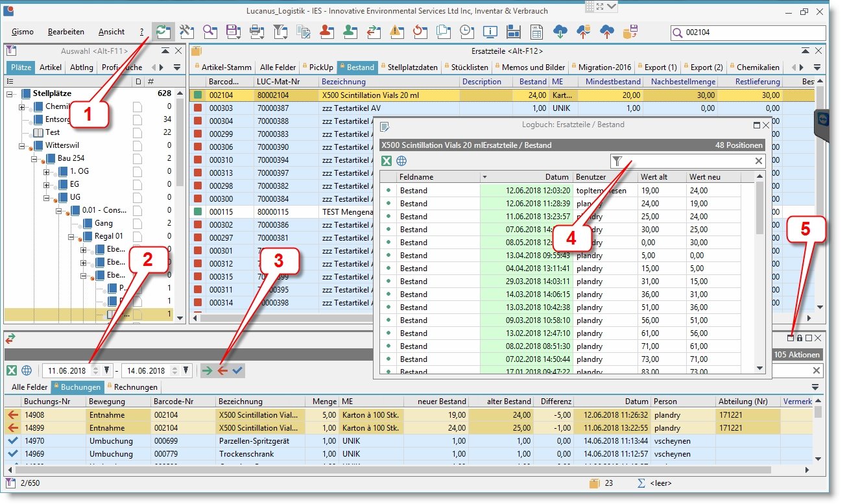This screenshot has height=504, width=847.
Task: Click the red user icon in the toolbar
Action: (326, 31)
